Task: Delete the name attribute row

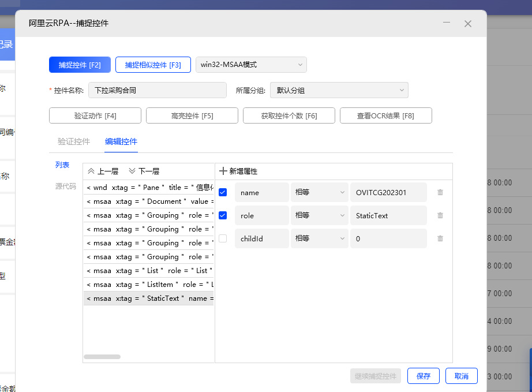Action: (440, 192)
